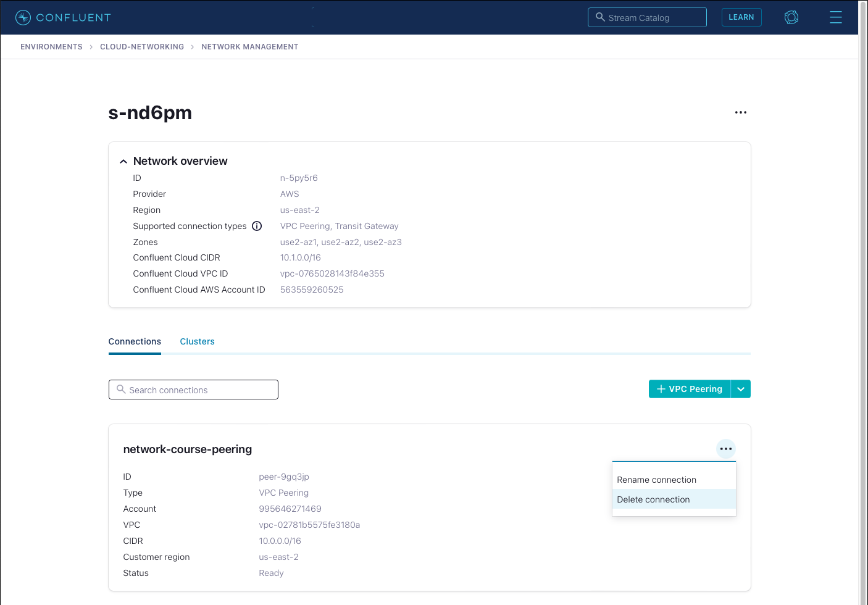Click the page vertical scrollbar
Viewport: 868px width, 605px height.
point(863,302)
